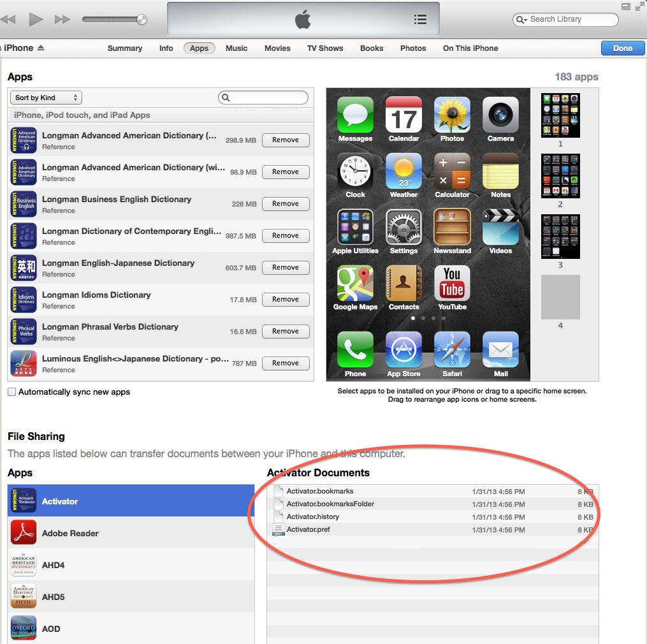Click the Photos sunflower app icon

click(452, 115)
